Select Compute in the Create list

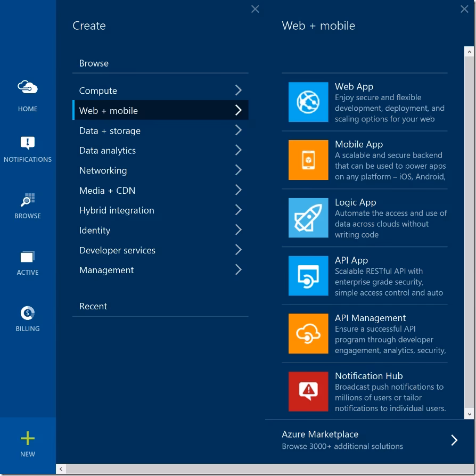tap(160, 91)
